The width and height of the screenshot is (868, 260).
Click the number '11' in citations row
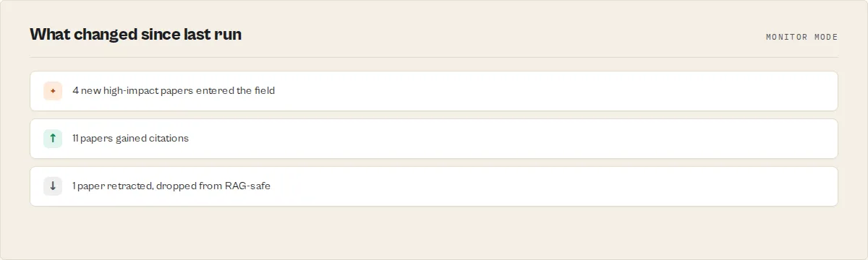[75, 139]
